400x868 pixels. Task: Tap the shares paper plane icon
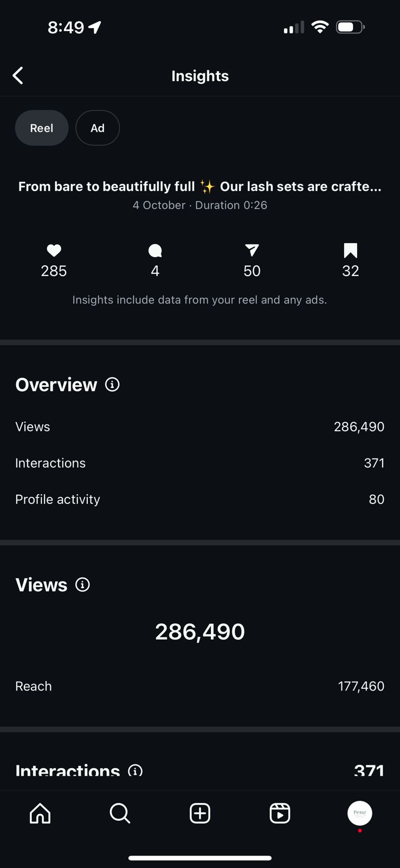pos(251,250)
